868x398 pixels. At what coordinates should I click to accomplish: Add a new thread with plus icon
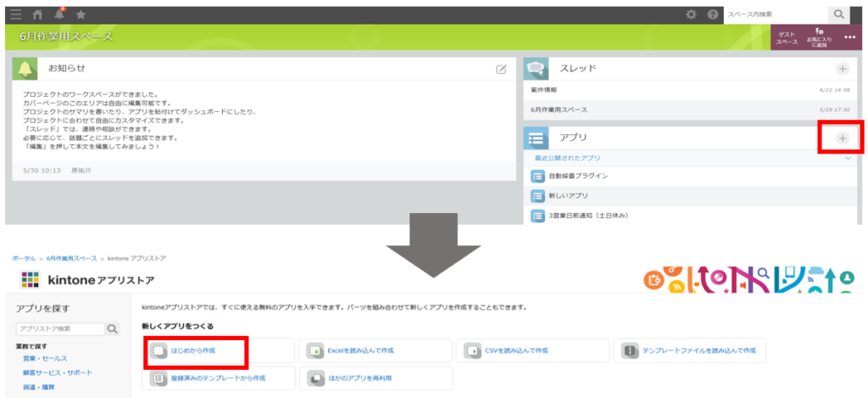(x=842, y=69)
